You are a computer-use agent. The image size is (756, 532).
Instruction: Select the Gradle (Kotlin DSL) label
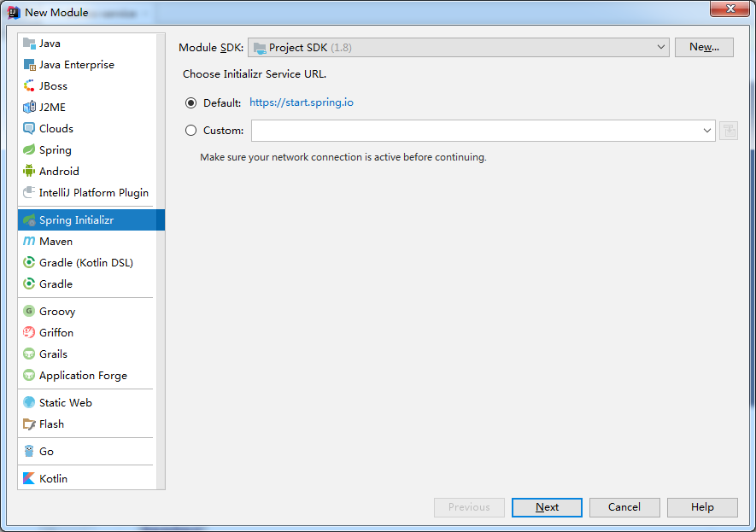[x=86, y=263]
